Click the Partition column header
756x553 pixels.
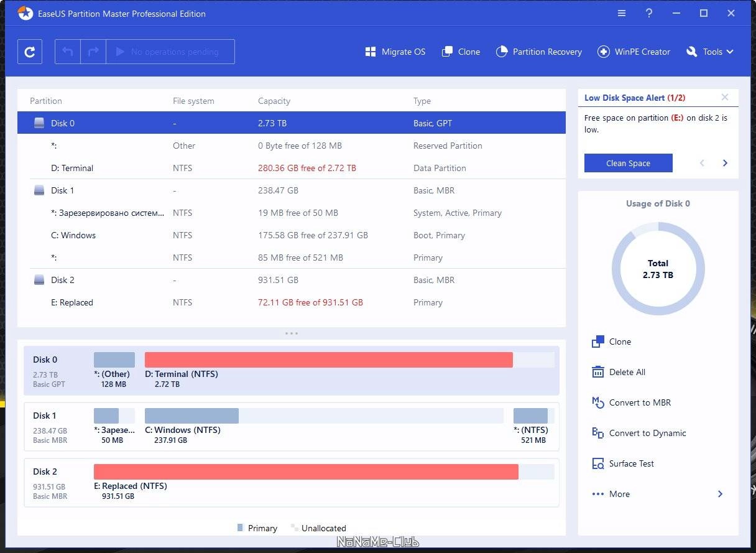pyautogui.click(x=46, y=101)
